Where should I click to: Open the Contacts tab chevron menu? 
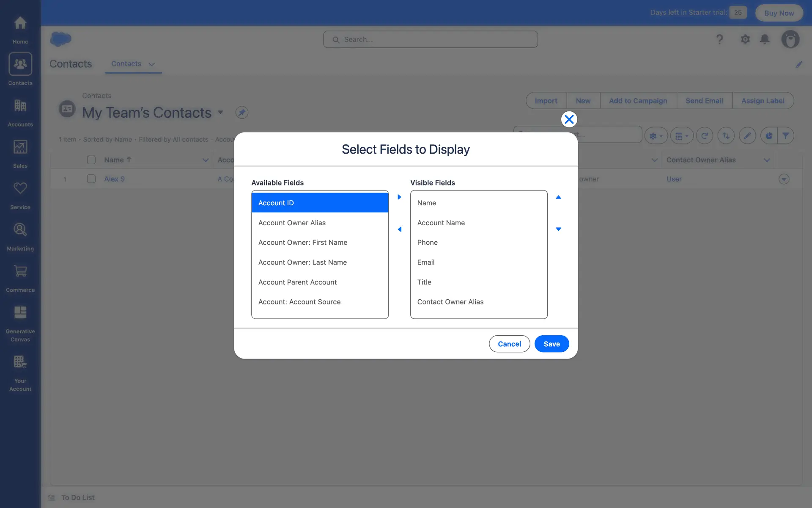point(152,64)
